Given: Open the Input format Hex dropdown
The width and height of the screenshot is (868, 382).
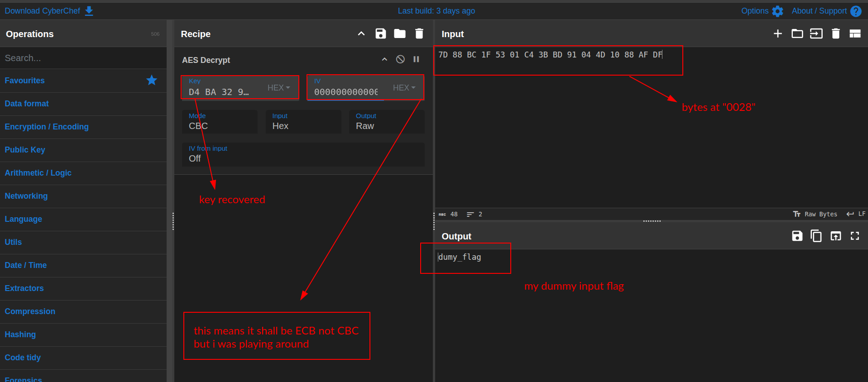Looking at the screenshot, I should click(x=303, y=122).
